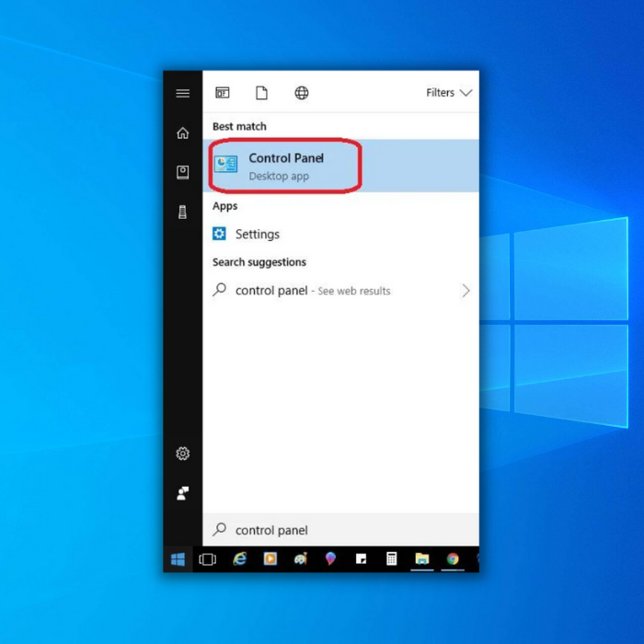Go to Home in search sidebar
Image resolution: width=644 pixels, height=644 pixels.
[183, 133]
